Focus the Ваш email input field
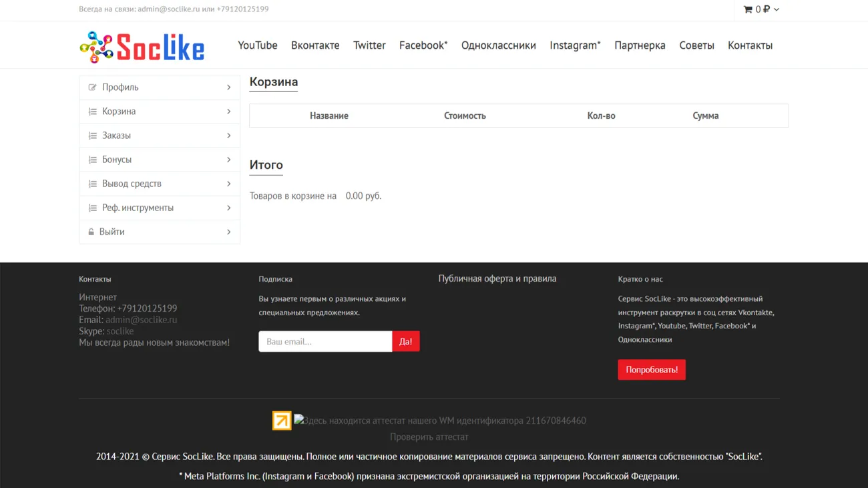Viewport: 868px width, 488px height. point(325,341)
